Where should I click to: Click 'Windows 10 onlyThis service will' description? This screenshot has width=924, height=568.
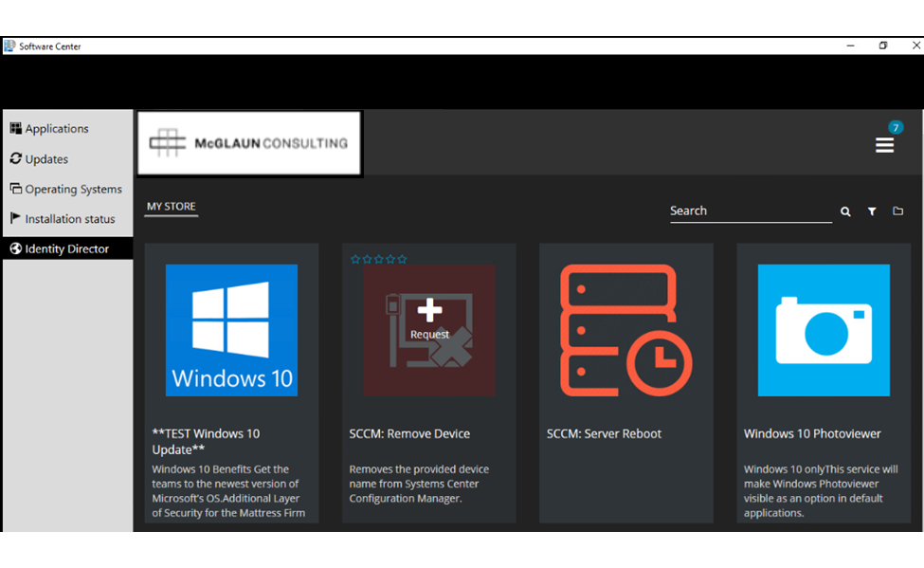click(x=821, y=469)
